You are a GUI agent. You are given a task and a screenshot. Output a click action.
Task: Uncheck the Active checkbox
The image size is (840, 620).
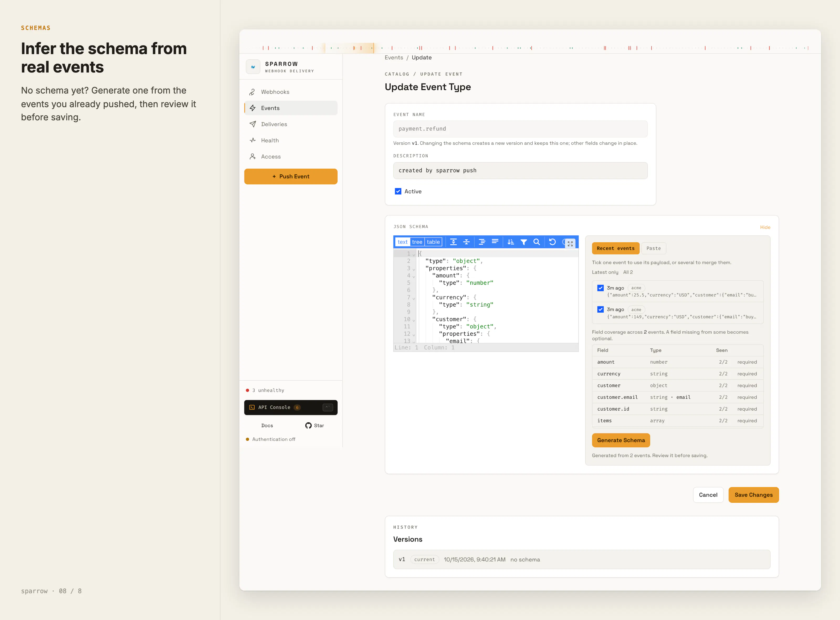[398, 192]
